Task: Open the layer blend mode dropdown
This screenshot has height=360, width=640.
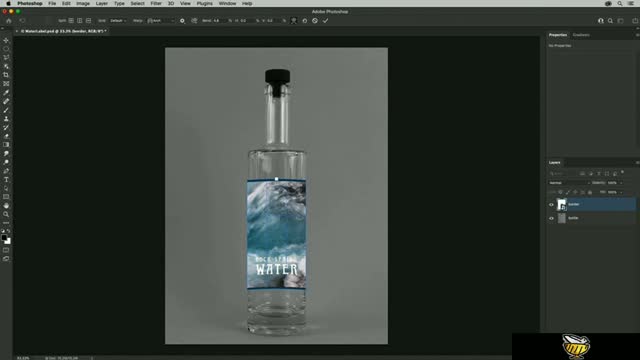Action: click(569, 183)
